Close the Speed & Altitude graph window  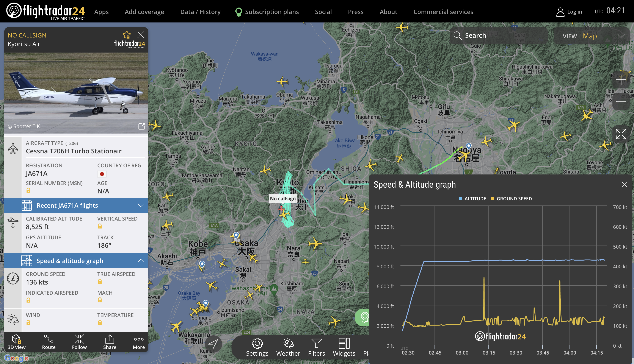(624, 185)
